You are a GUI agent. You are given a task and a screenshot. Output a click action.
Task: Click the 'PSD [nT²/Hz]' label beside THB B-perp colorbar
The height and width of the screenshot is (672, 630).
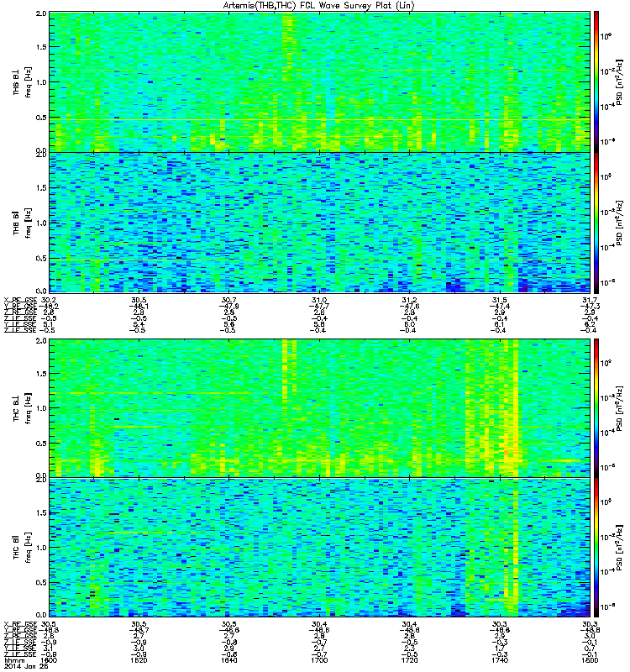(619, 82)
